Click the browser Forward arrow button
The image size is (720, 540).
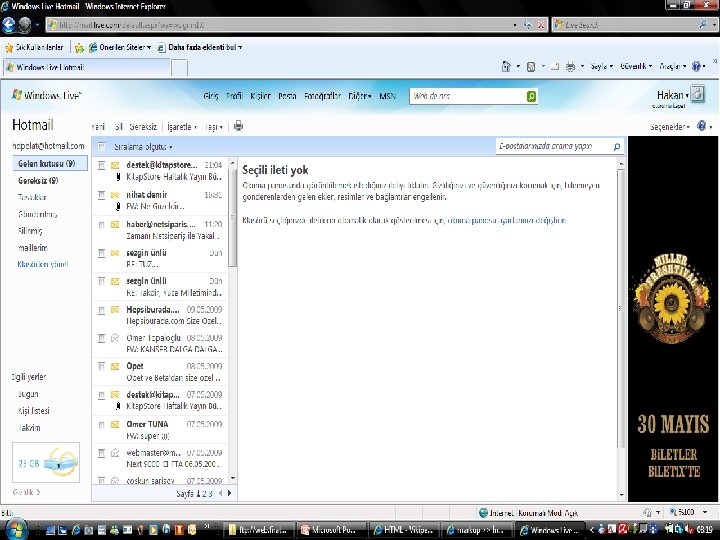25,25
